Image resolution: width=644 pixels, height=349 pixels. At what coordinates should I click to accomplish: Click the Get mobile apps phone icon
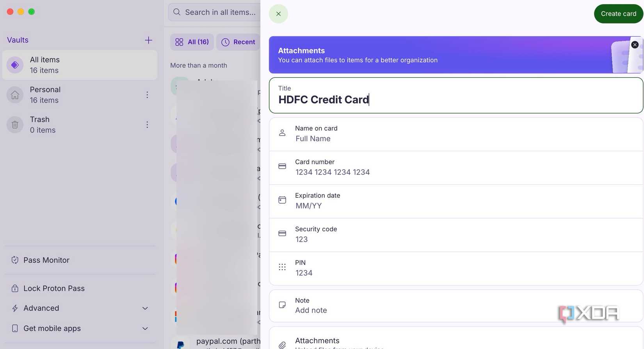click(15, 329)
